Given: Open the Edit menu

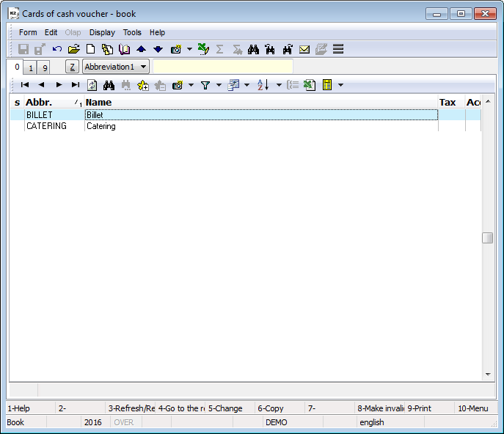Looking at the screenshot, I should point(51,32).
